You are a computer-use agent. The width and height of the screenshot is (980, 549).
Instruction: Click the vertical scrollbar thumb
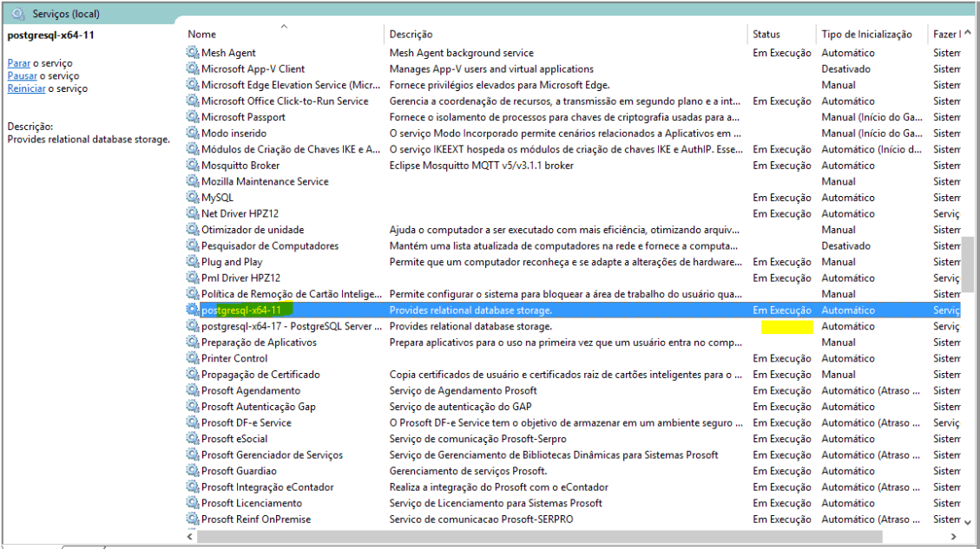[x=968, y=265]
